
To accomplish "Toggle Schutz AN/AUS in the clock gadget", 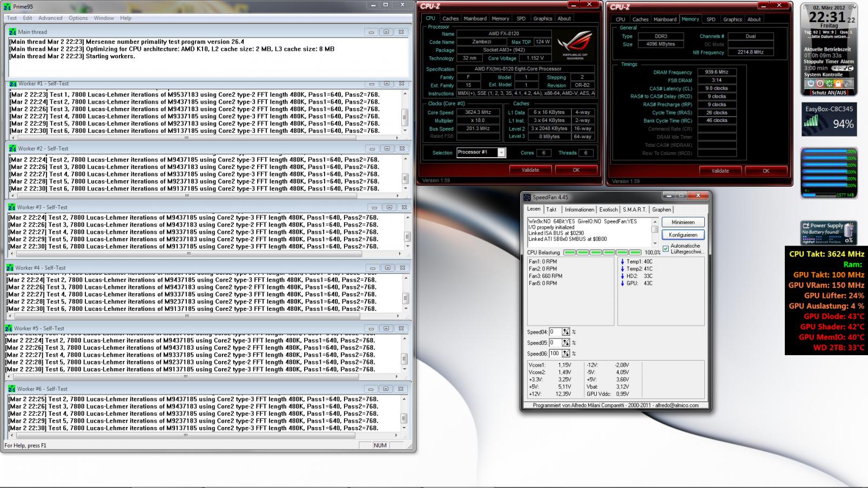I will pos(829,93).
